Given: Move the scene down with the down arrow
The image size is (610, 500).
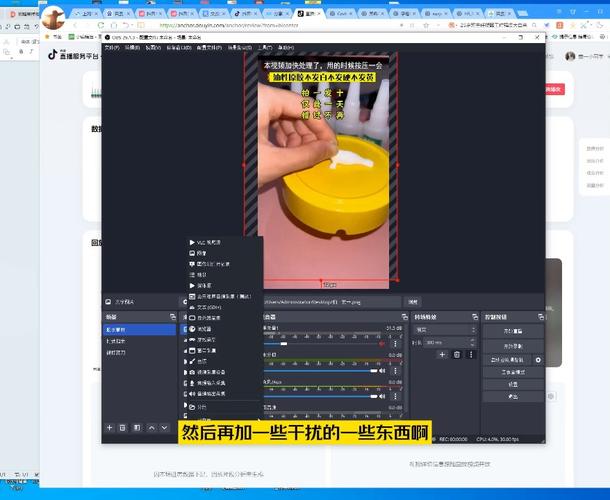Looking at the screenshot, I should tap(165, 427).
